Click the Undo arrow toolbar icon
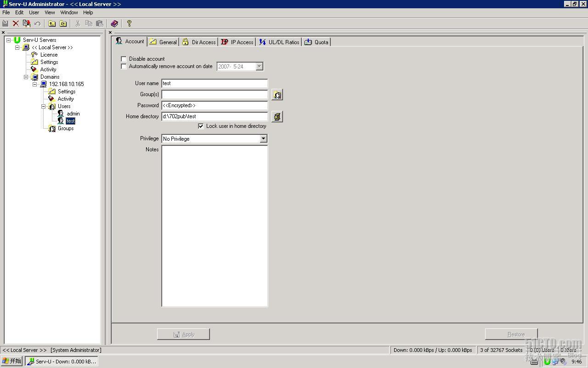 pyautogui.click(x=37, y=23)
